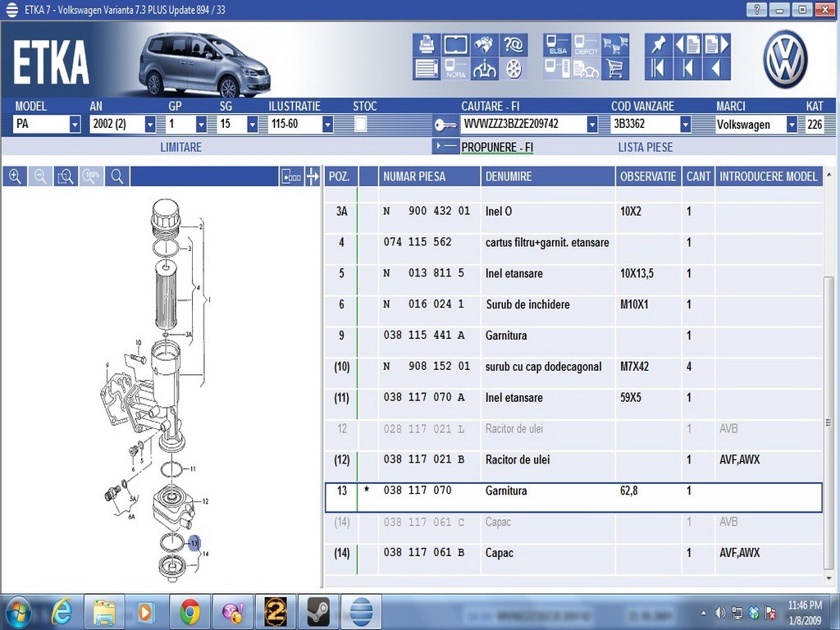Viewport: 840px width, 630px height.
Task: Click the NUMAR PIESA column header
Action: [430, 176]
